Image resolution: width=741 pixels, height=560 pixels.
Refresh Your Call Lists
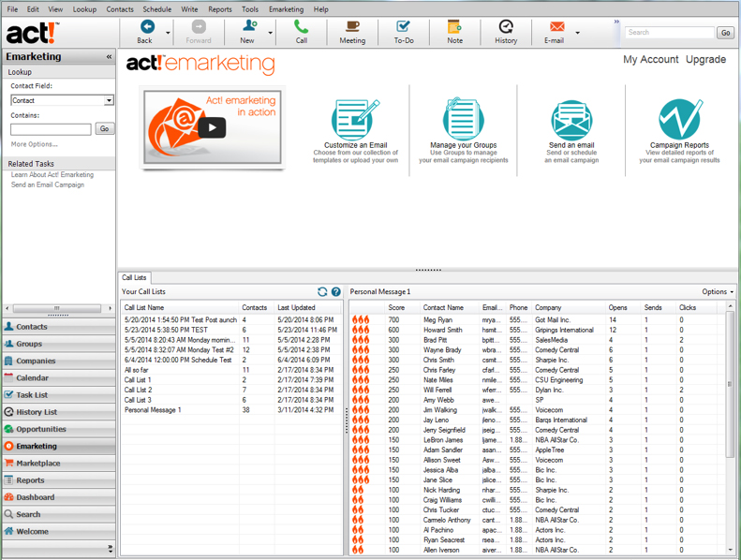click(x=322, y=291)
